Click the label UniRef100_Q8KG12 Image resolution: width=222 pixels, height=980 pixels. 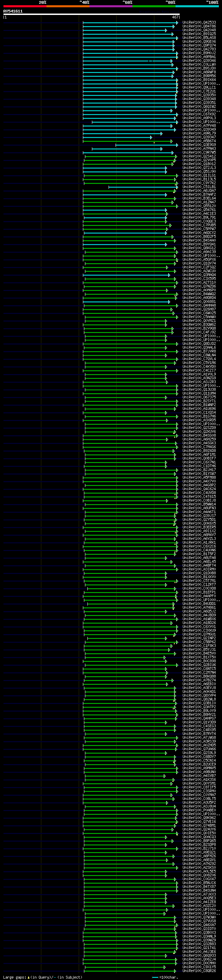(199, 249)
